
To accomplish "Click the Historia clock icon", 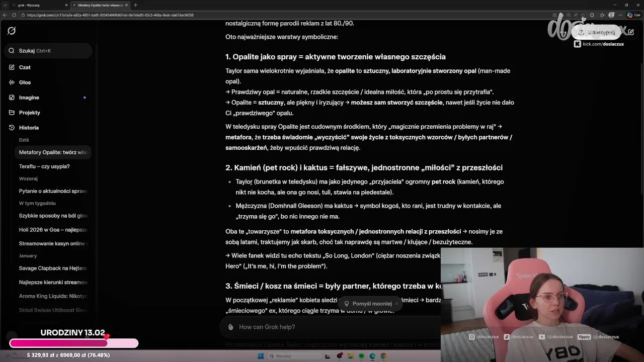I will [x=12, y=128].
